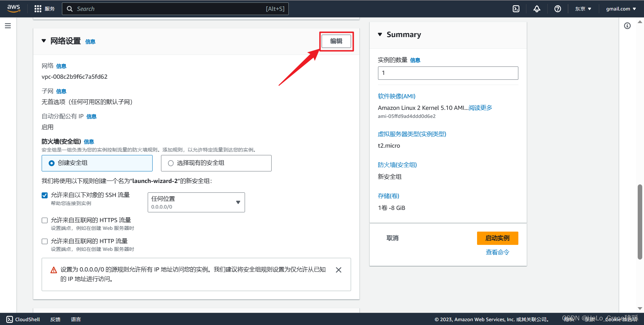
Task: Click the page vertical scrollbar thumb
Action: [x=640, y=222]
